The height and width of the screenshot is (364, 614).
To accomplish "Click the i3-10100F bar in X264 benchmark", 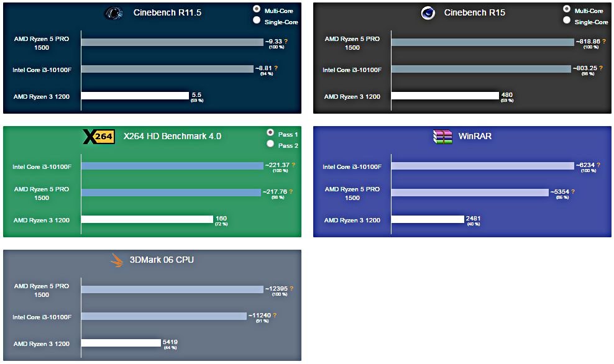I will (x=172, y=166).
